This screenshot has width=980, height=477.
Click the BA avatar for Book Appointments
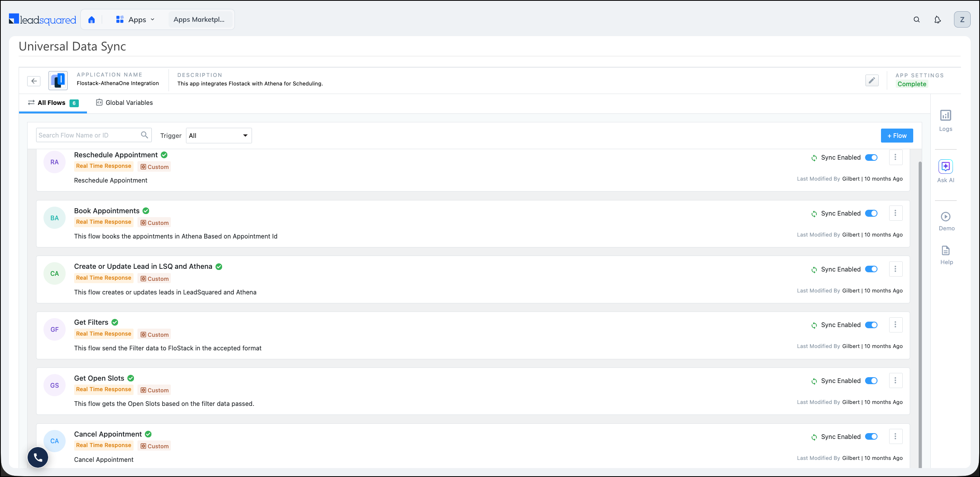[x=54, y=218]
